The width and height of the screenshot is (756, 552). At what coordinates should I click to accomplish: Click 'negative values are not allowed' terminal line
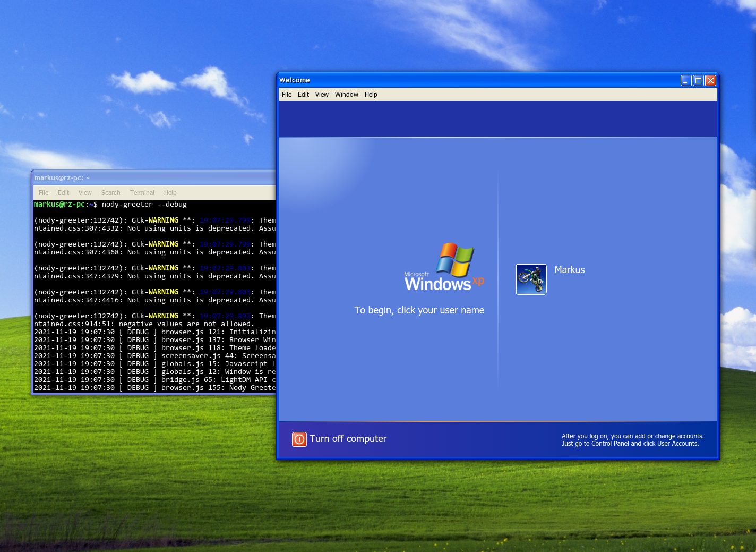point(144,324)
